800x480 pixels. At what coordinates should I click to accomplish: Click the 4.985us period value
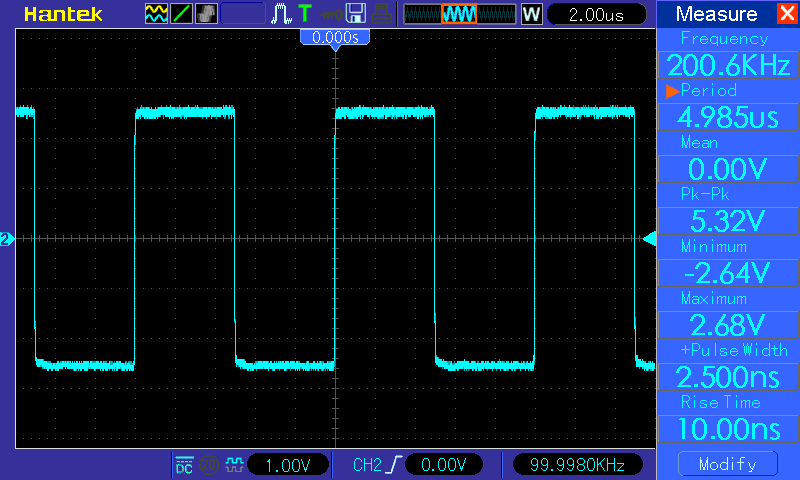click(728, 117)
